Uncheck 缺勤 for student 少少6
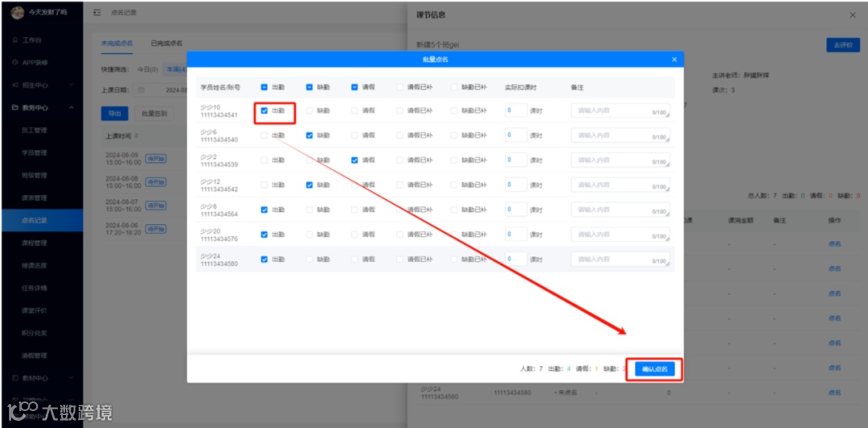The image size is (868, 428). click(309, 136)
